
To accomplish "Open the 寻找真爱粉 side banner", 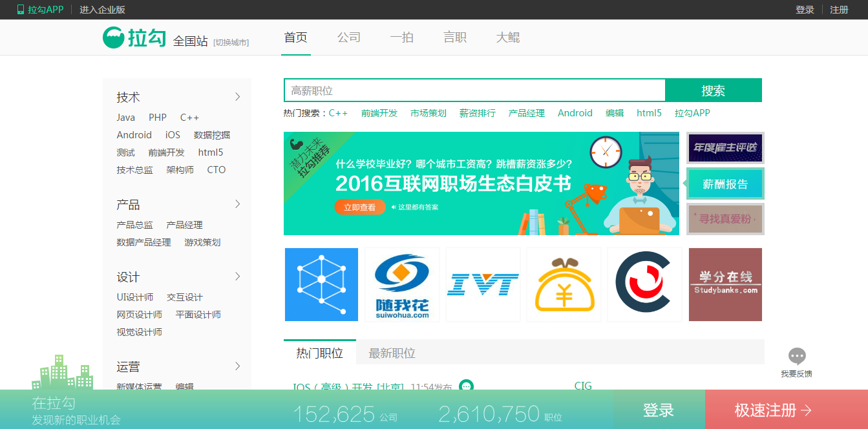I will pos(725,219).
